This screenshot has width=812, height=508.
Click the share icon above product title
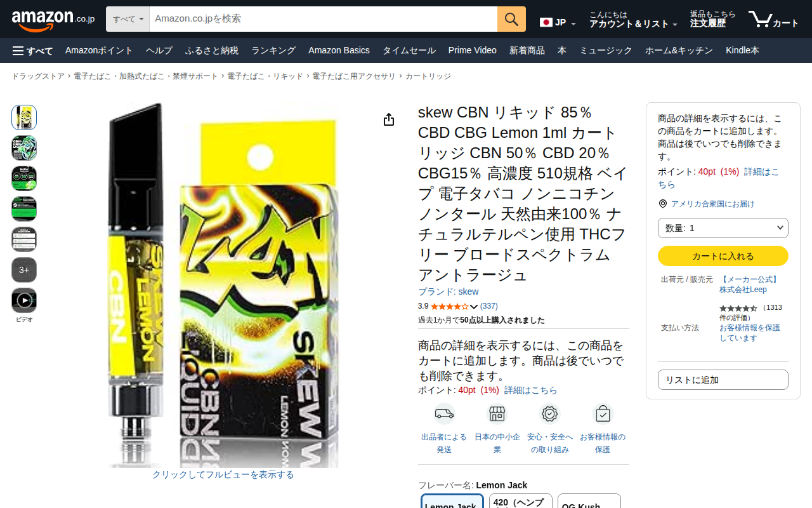pos(389,120)
